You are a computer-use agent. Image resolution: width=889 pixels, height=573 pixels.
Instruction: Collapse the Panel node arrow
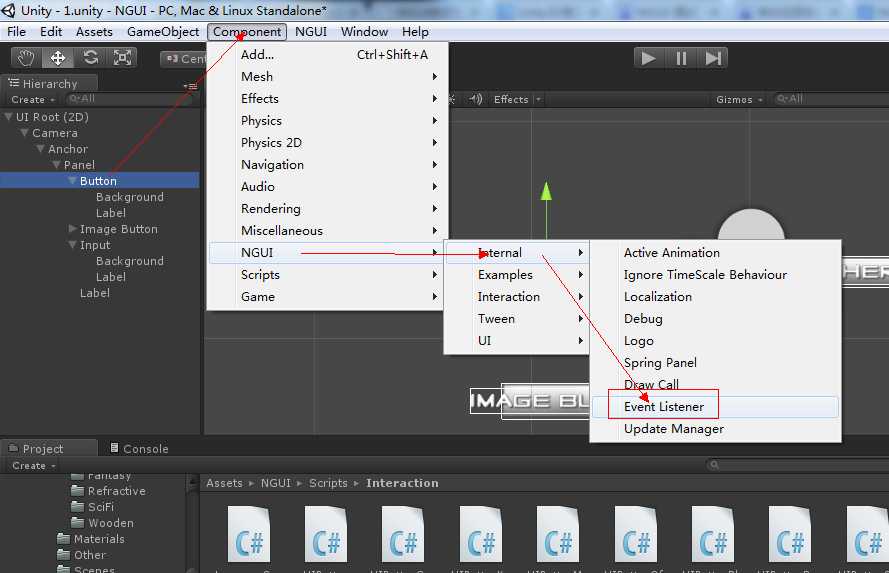56,164
